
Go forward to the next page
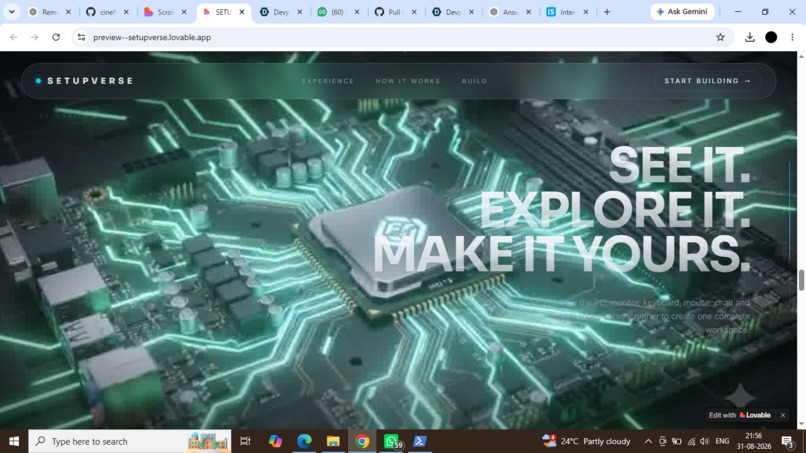34,37
